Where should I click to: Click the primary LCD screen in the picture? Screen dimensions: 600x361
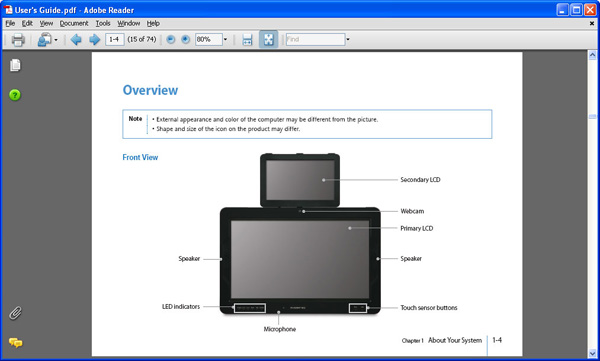pyautogui.click(x=300, y=259)
